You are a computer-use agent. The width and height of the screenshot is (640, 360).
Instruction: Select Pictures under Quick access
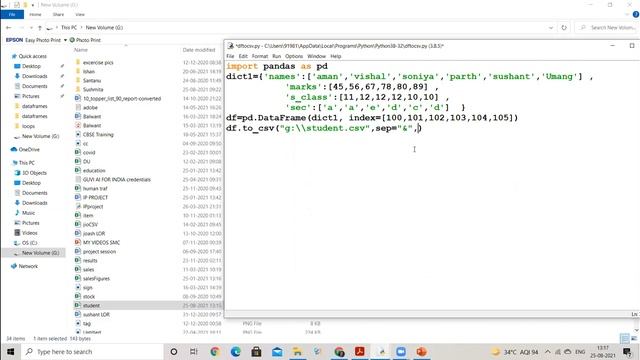pyautogui.click(x=31, y=96)
